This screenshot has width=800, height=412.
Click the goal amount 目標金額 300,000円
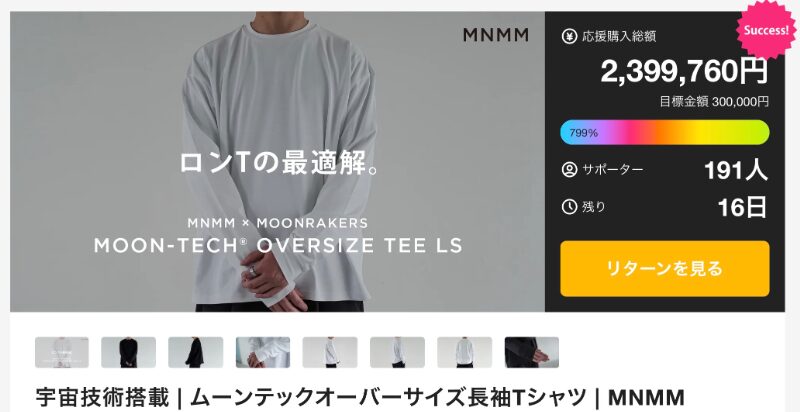coord(714,101)
